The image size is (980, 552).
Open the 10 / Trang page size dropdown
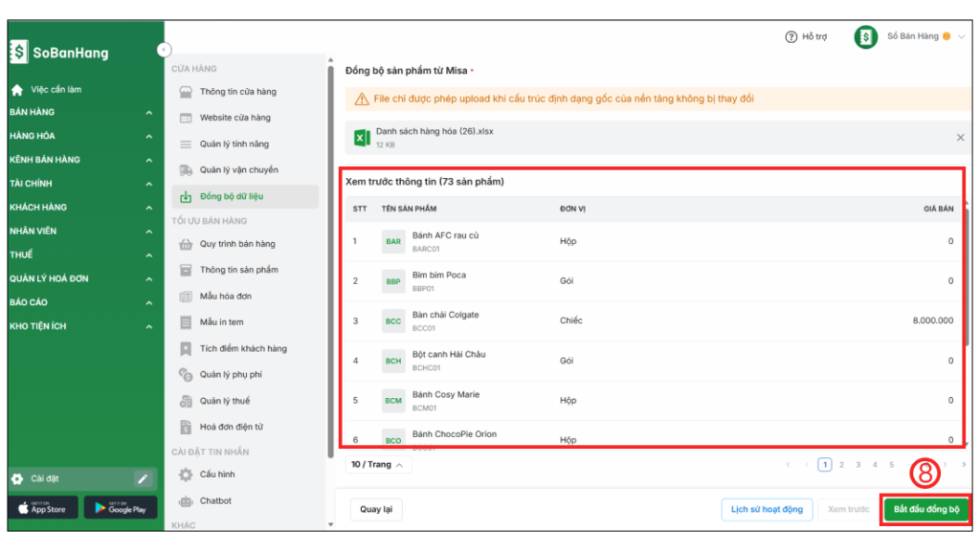(x=377, y=464)
